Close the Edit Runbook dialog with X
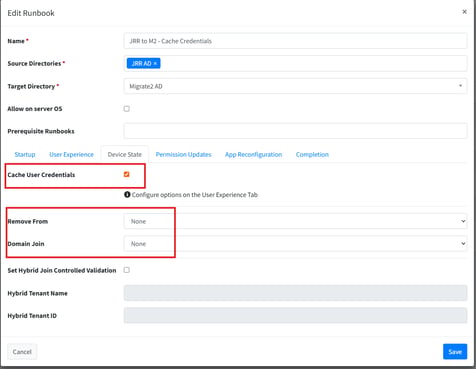The height and width of the screenshot is (369, 476). tap(464, 12)
